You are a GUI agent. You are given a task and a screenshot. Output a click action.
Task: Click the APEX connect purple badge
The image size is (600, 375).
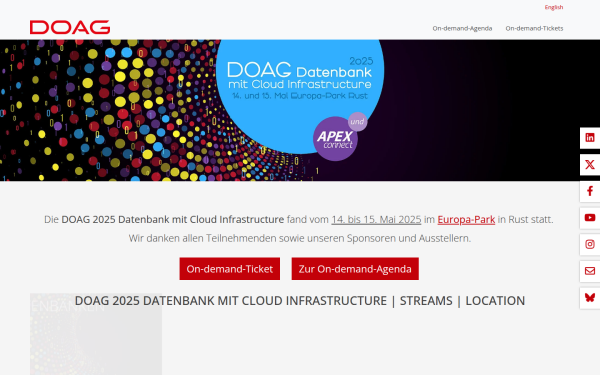[335, 139]
